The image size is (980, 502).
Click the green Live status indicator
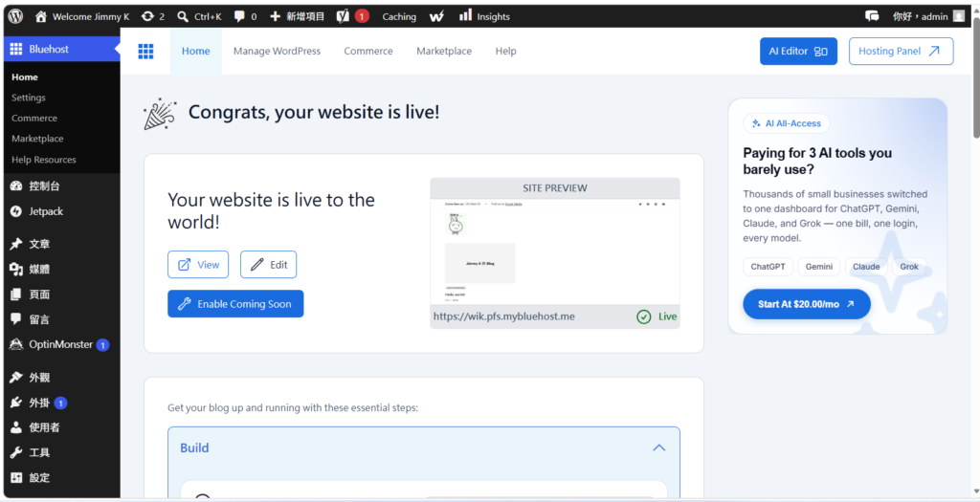point(657,316)
